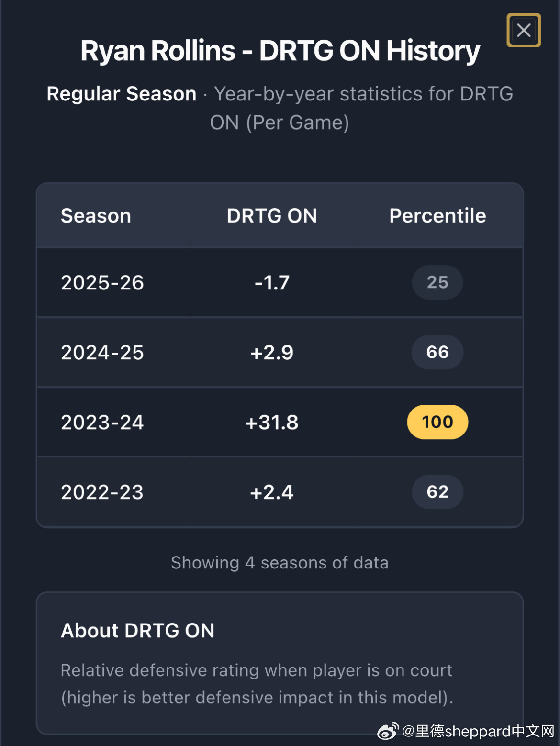
Task: Click the +31.8 DRTG ON value
Action: click(272, 423)
